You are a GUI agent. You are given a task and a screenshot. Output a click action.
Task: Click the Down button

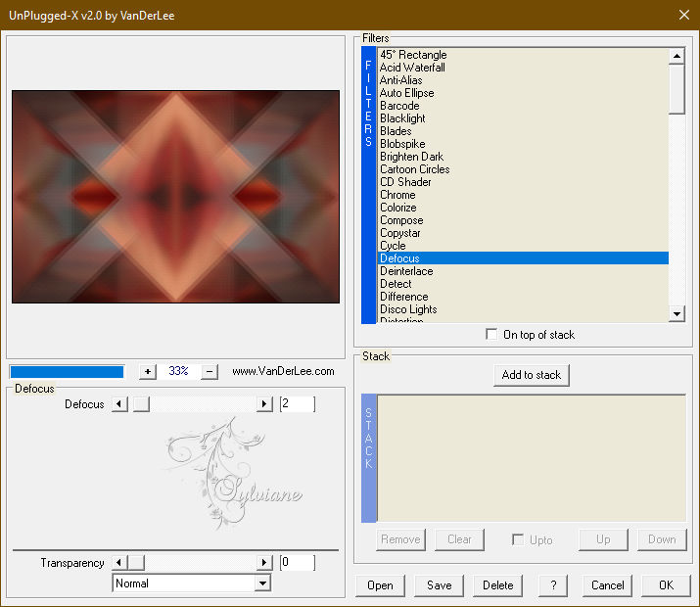pos(662,539)
